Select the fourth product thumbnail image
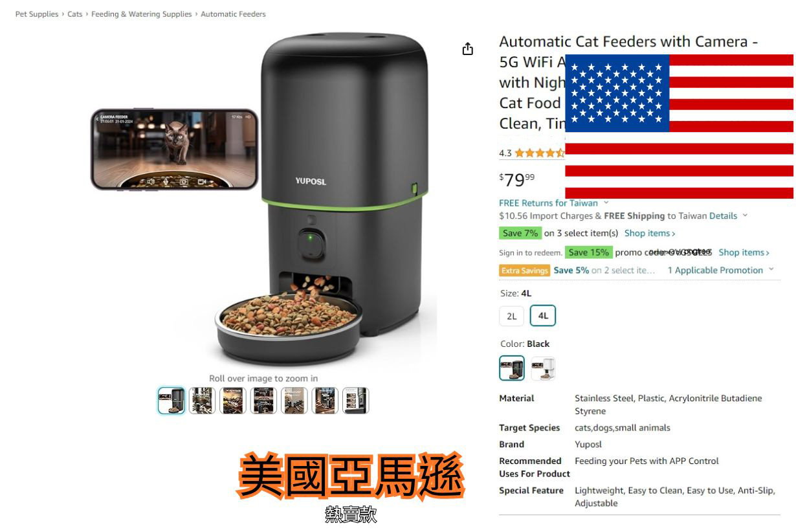The height and width of the screenshot is (532, 796). pyautogui.click(x=263, y=401)
